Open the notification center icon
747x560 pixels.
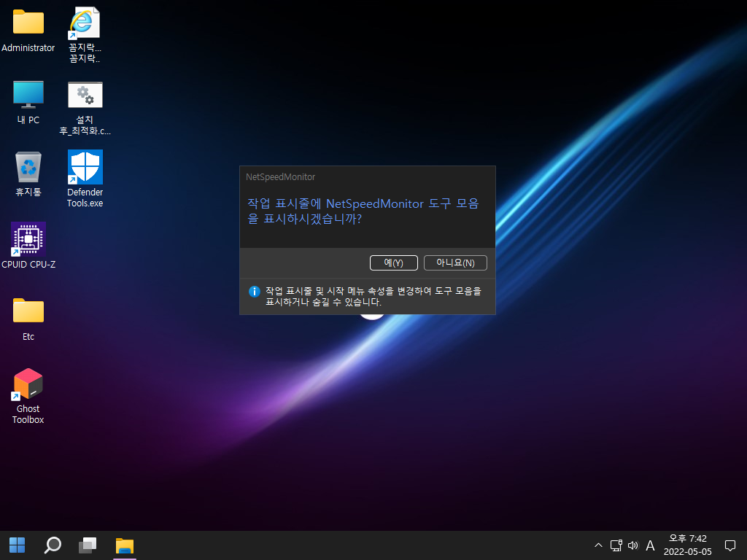coord(729,545)
